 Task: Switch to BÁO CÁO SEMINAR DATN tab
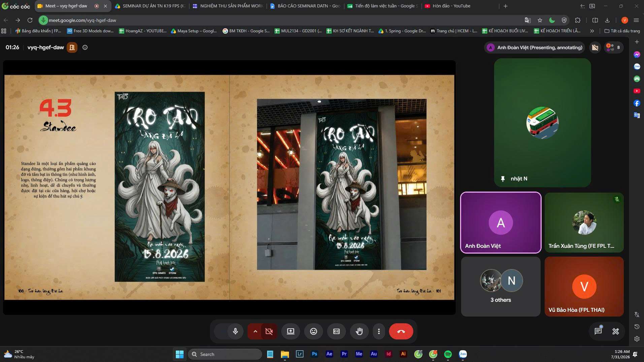305,6
